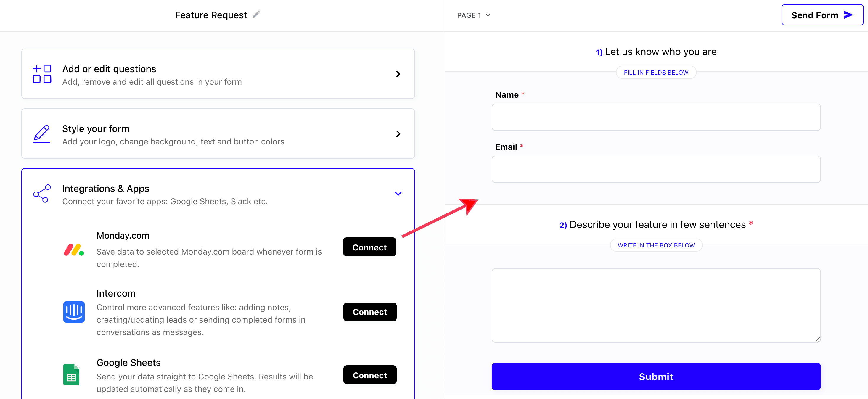868x399 pixels.
Task: Click the Integrations & Apps share icon
Action: tap(42, 194)
